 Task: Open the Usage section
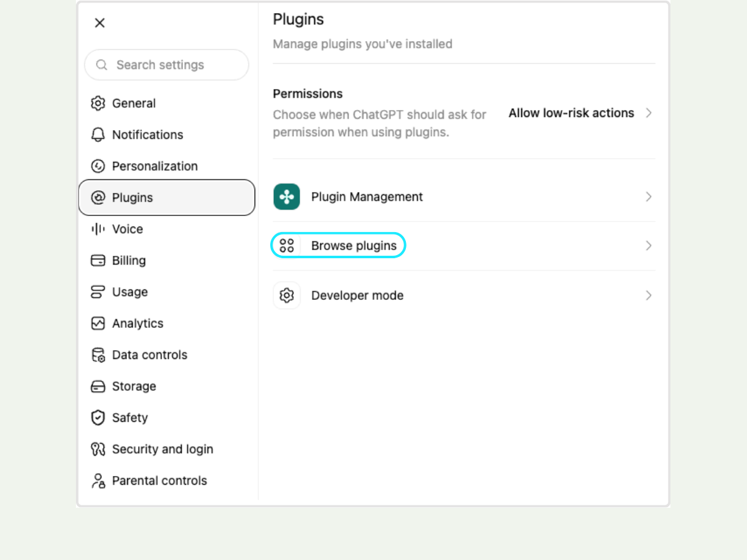(x=167, y=292)
